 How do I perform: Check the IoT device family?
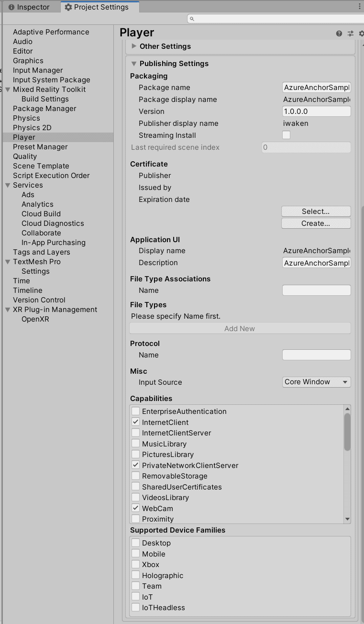(x=136, y=597)
